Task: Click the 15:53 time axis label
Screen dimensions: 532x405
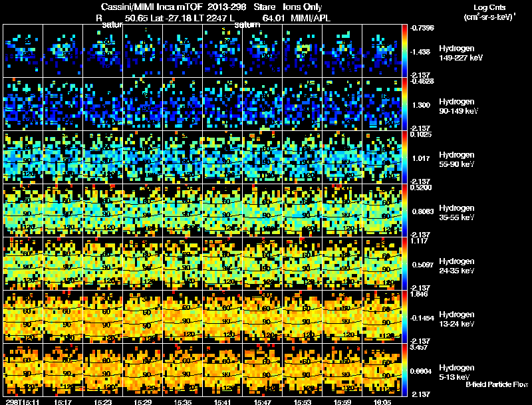Action: 303,402
